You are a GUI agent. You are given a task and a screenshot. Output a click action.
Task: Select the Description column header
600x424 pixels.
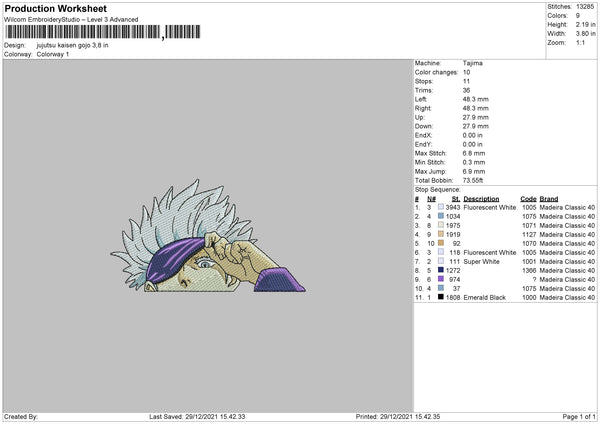point(481,199)
